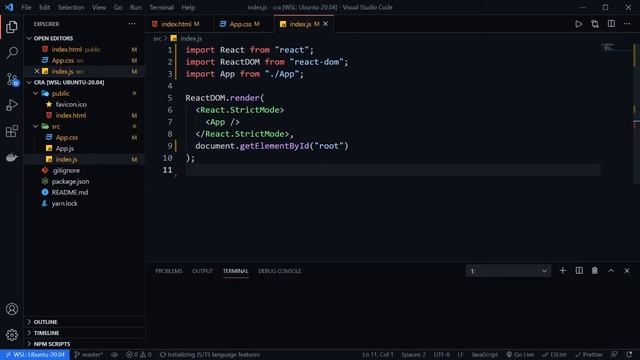The width and height of the screenshot is (640, 360).
Task: Open the Selection menu
Action: 71,7
